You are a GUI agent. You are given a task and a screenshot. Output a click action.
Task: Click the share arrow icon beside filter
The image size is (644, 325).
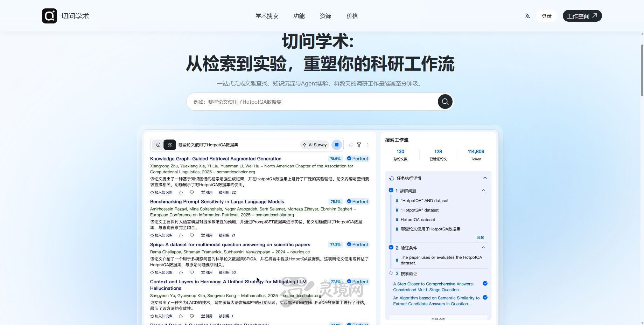pyautogui.click(x=351, y=145)
